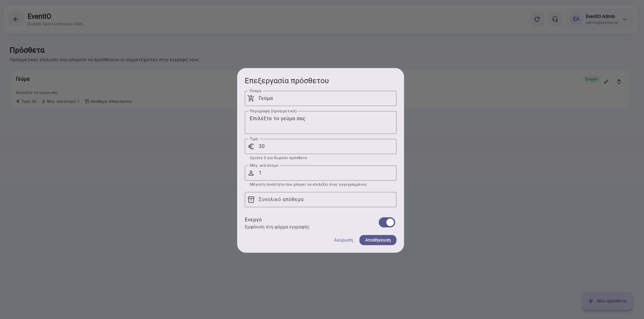Screen dimensions: 644x319
Task: Click the Νέο πρόσθετο button
Action: click(x=607, y=301)
